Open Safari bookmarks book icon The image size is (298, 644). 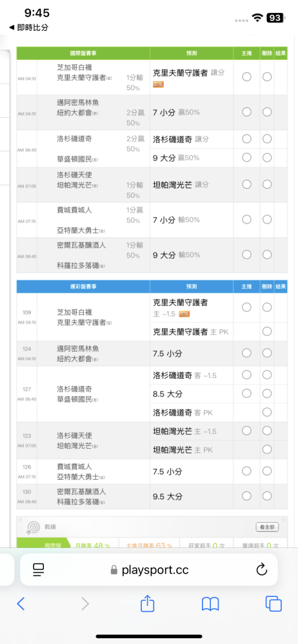coord(210,604)
